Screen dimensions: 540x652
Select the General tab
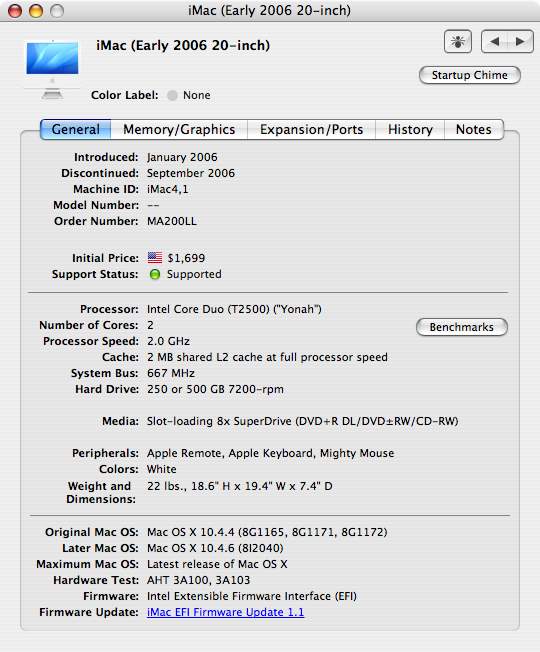(x=76, y=129)
